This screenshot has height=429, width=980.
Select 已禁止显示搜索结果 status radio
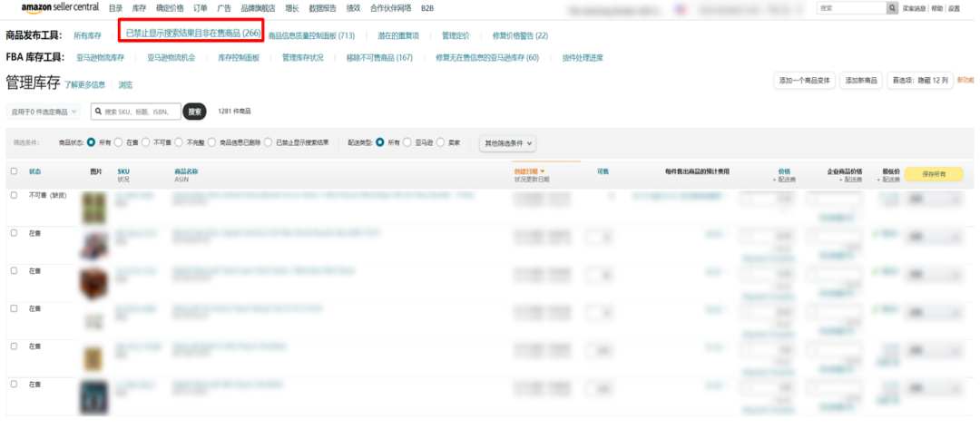pyautogui.click(x=268, y=142)
